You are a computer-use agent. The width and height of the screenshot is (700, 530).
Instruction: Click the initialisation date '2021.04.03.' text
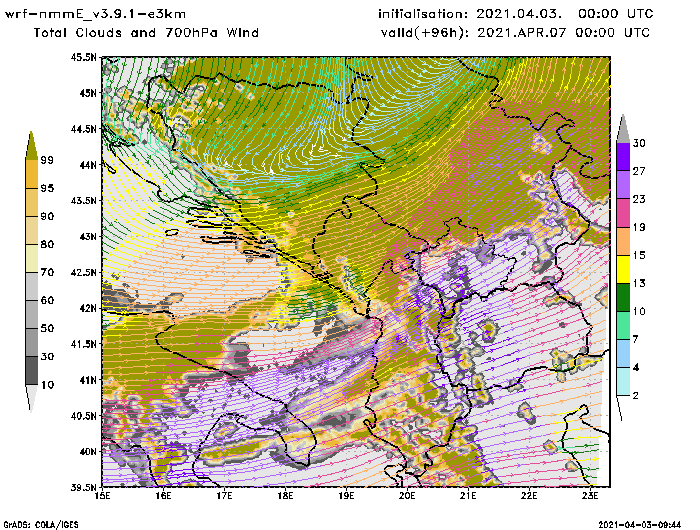518,13
